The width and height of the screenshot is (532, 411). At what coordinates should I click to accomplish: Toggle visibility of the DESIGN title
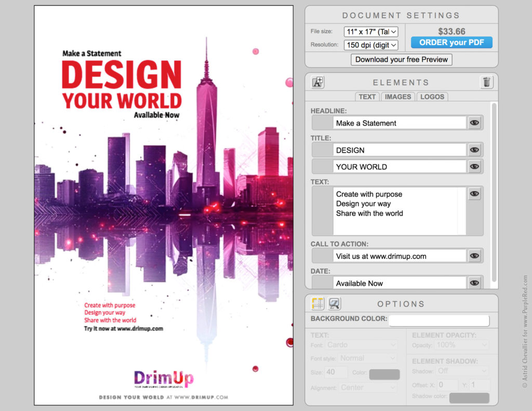(474, 150)
